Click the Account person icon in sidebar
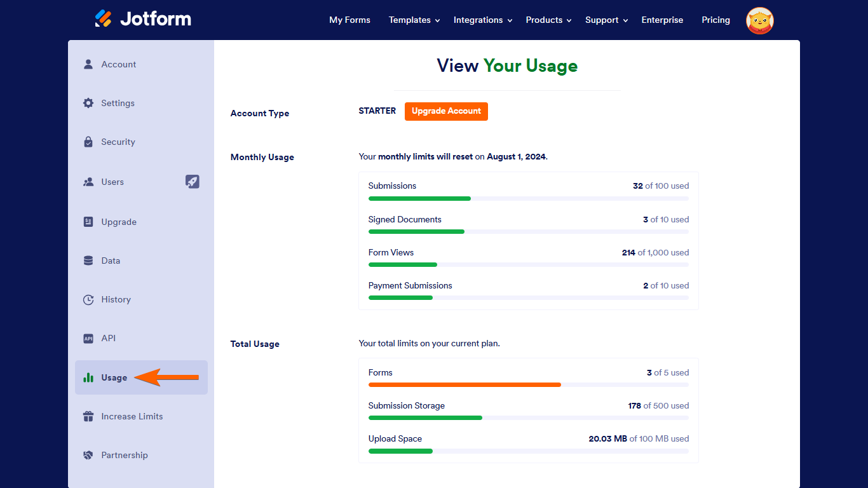The height and width of the screenshot is (488, 868). pyautogui.click(x=88, y=64)
